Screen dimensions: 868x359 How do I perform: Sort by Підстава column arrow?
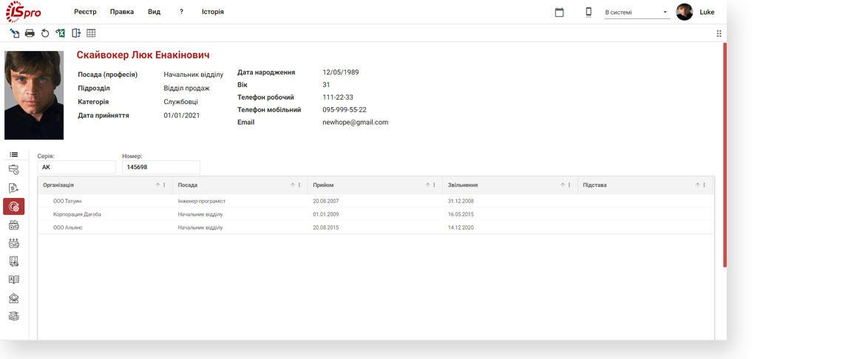pos(698,185)
